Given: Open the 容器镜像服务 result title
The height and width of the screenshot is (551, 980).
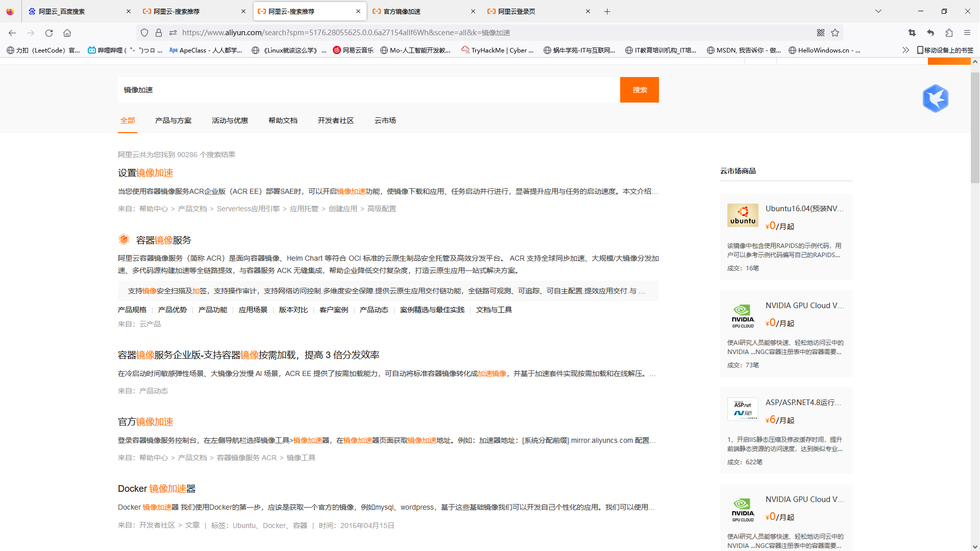Looking at the screenshot, I should click(164, 240).
